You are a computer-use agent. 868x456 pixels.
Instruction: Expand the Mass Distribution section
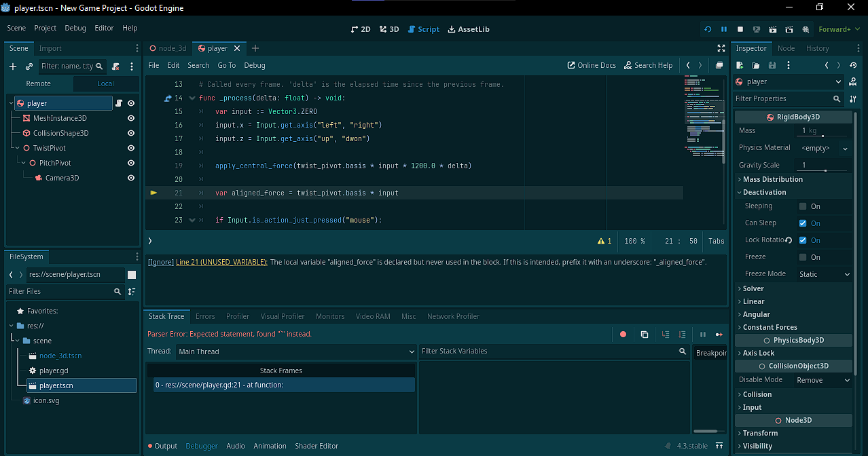point(772,179)
